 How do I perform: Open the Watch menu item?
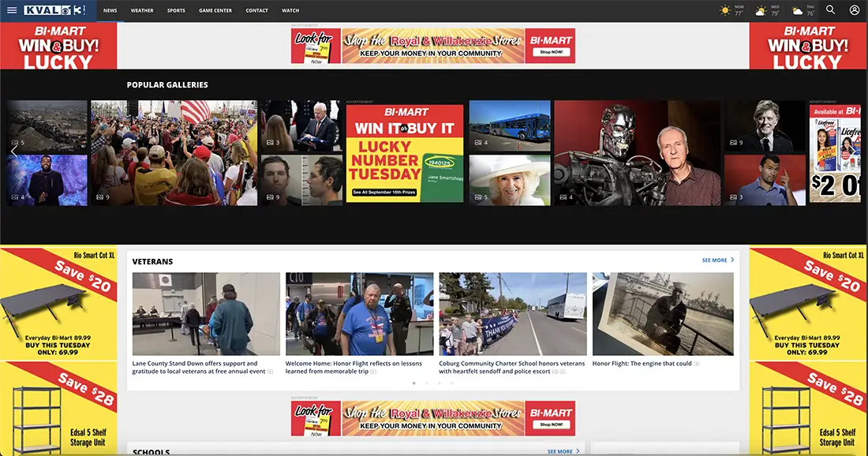point(290,10)
